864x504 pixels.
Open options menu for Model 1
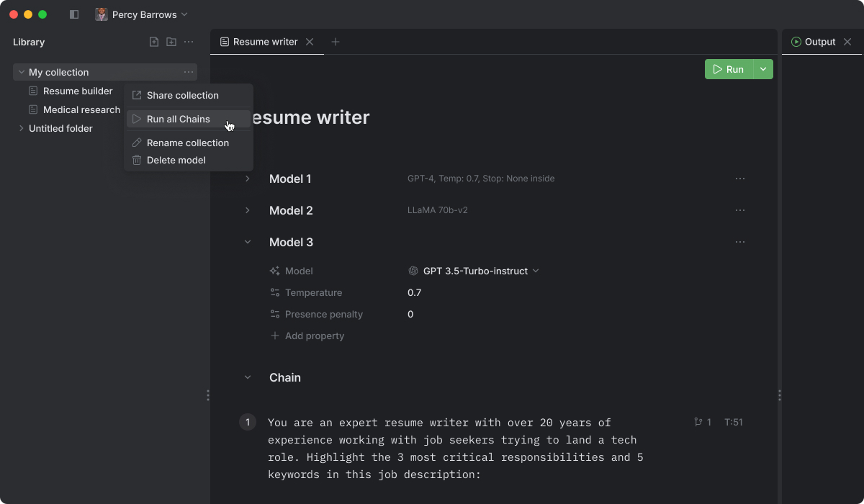[740, 179]
